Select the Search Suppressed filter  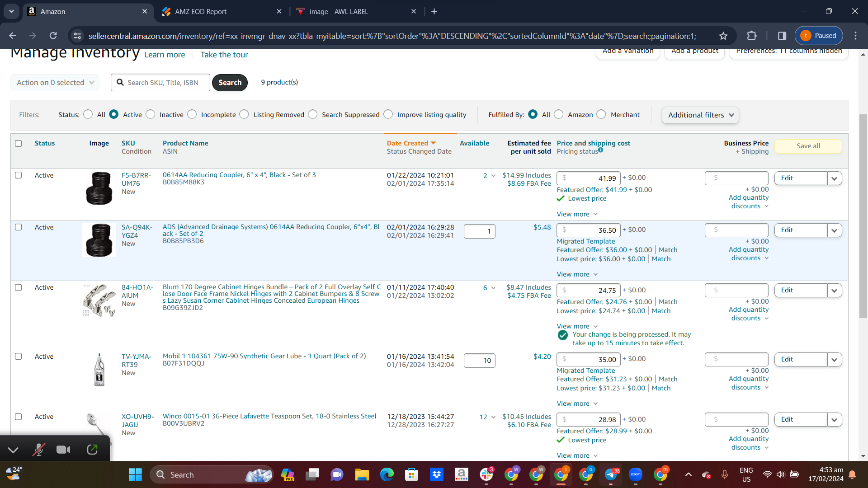click(313, 115)
